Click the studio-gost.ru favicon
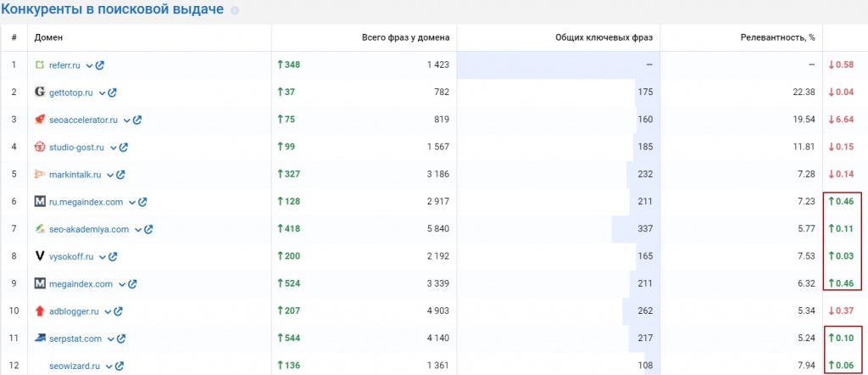 tap(39, 147)
